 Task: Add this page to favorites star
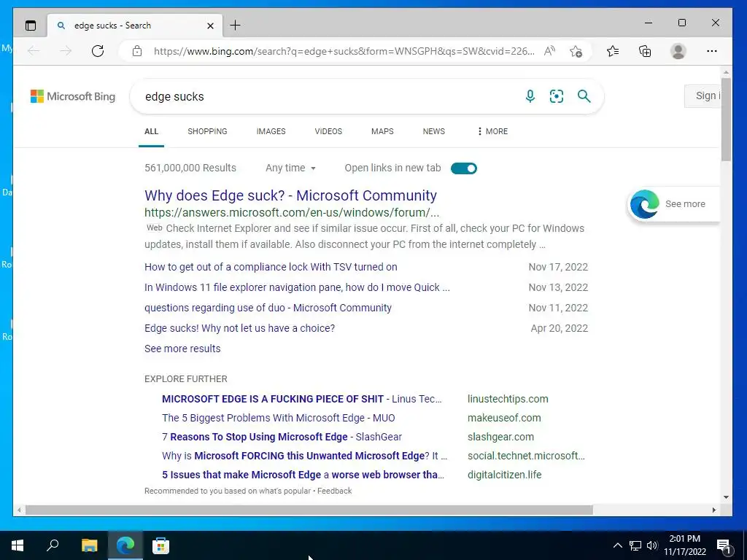576,51
